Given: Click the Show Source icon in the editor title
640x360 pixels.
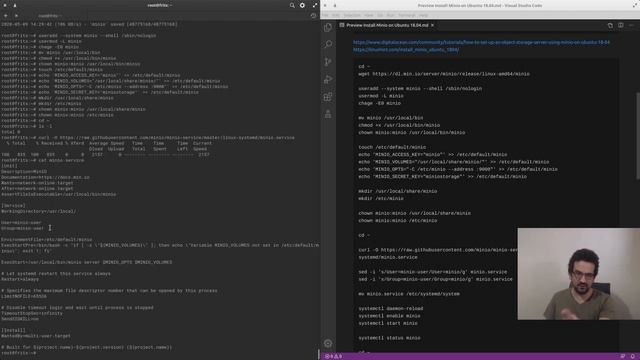Looking at the screenshot, I should pyautogui.click(x=610, y=25).
